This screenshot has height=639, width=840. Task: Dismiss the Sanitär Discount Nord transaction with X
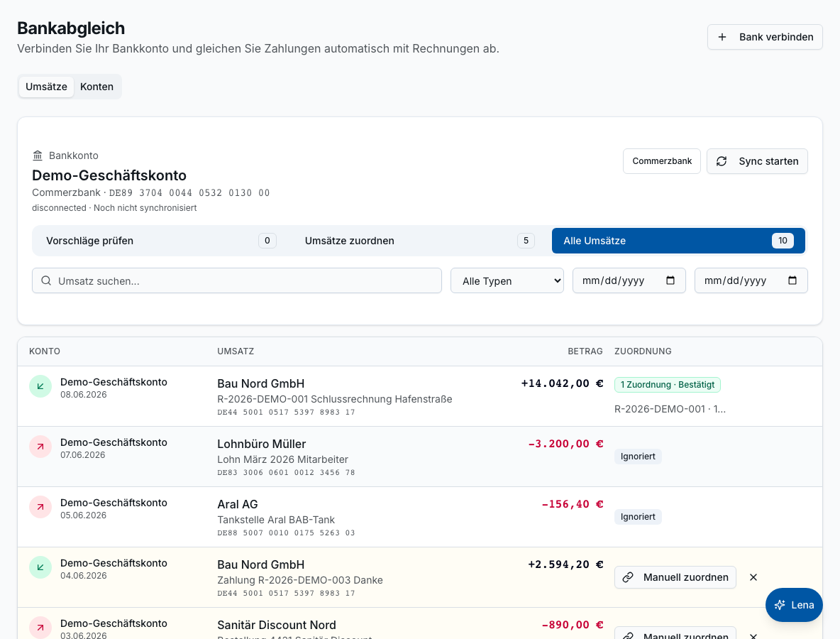click(753, 635)
